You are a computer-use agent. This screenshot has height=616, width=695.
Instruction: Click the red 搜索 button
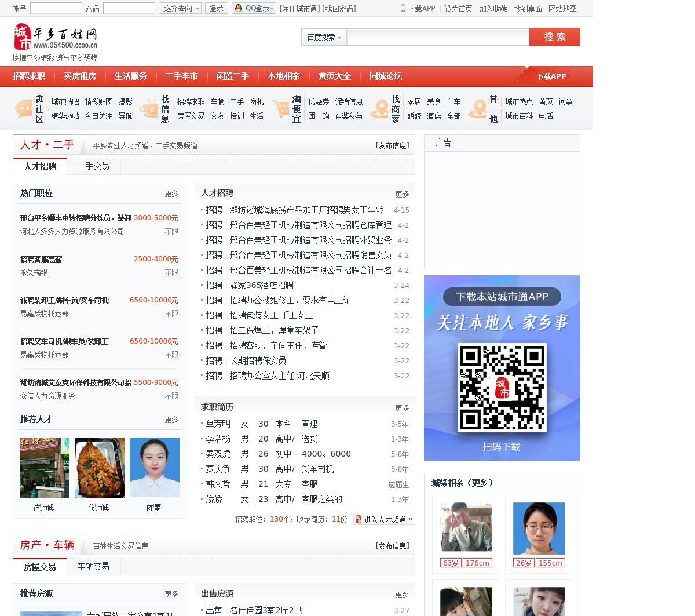click(x=555, y=37)
